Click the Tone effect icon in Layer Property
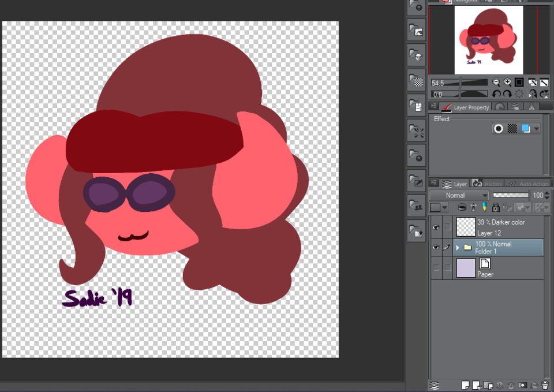The height and width of the screenshot is (392, 554). pos(512,129)
